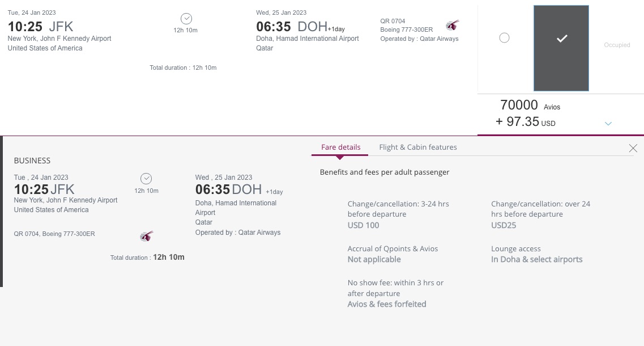This screenshot has width=644, height=346.
Task: Click the QR 0704 flight number
Action: click(x=393, y=21)
